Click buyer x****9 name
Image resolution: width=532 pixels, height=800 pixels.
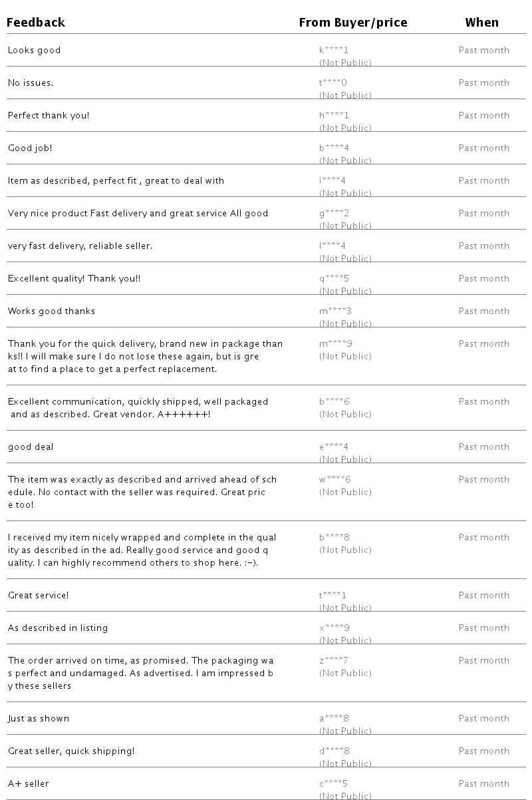point(334,628)
